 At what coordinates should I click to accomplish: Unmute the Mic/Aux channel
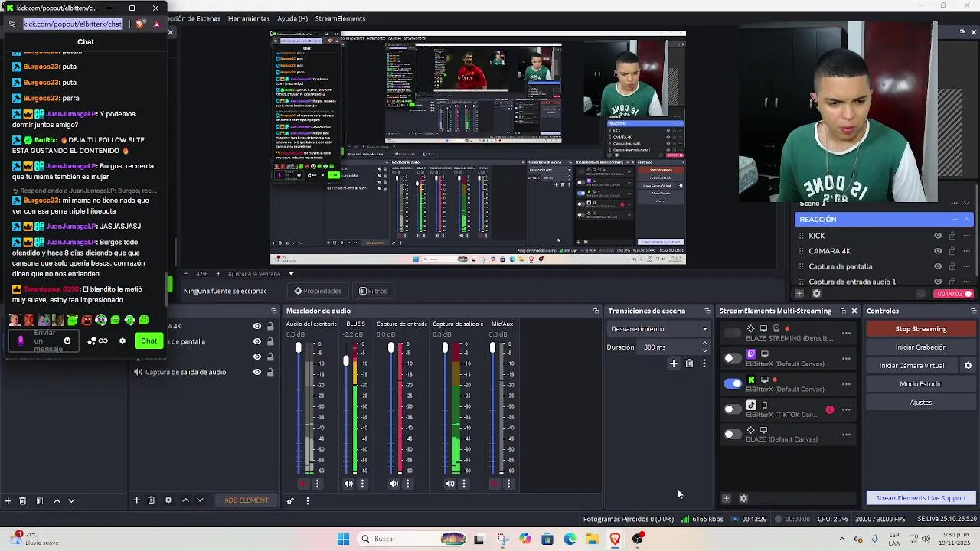495,484
